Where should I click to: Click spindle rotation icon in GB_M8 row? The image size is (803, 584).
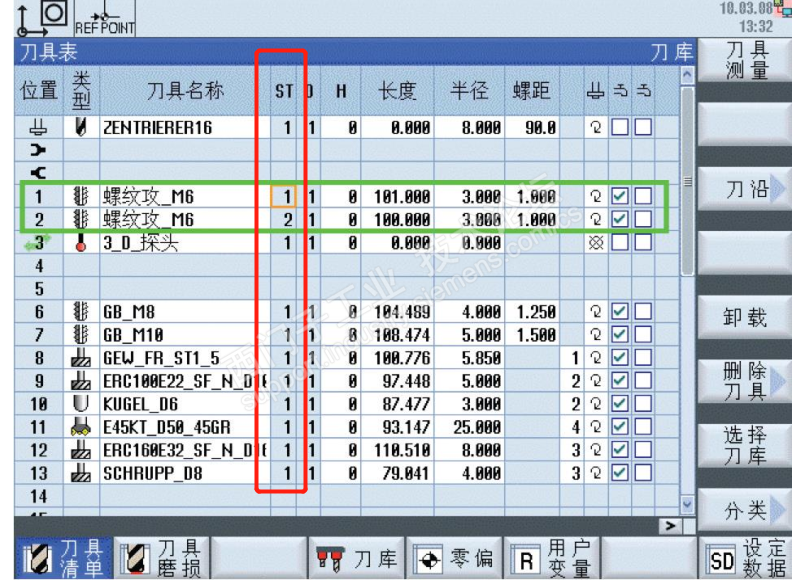pos(596,311)
